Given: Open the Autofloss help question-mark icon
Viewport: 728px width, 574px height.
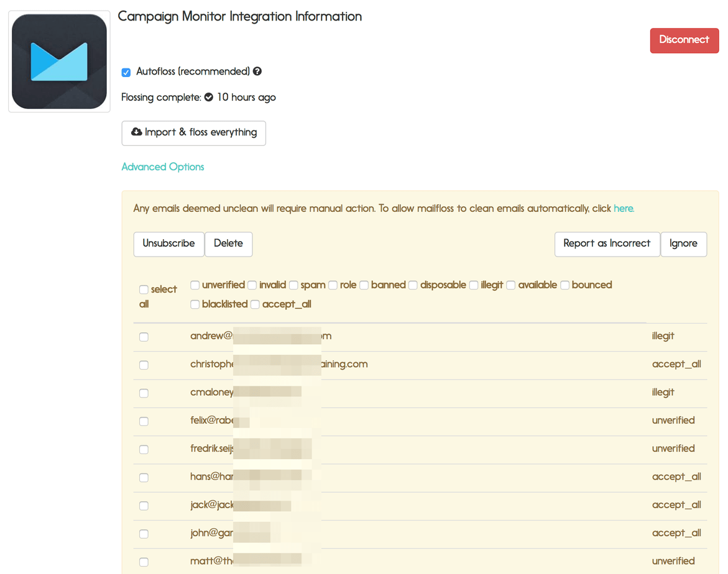Looking at the screenshot, I should pyautogui.click(x=257, y=71).
